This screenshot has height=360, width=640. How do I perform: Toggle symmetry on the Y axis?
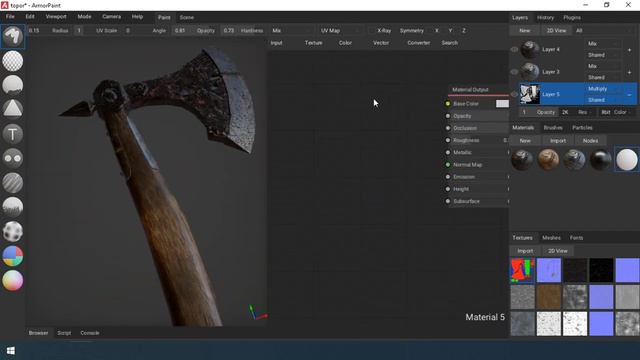point(450,31)
